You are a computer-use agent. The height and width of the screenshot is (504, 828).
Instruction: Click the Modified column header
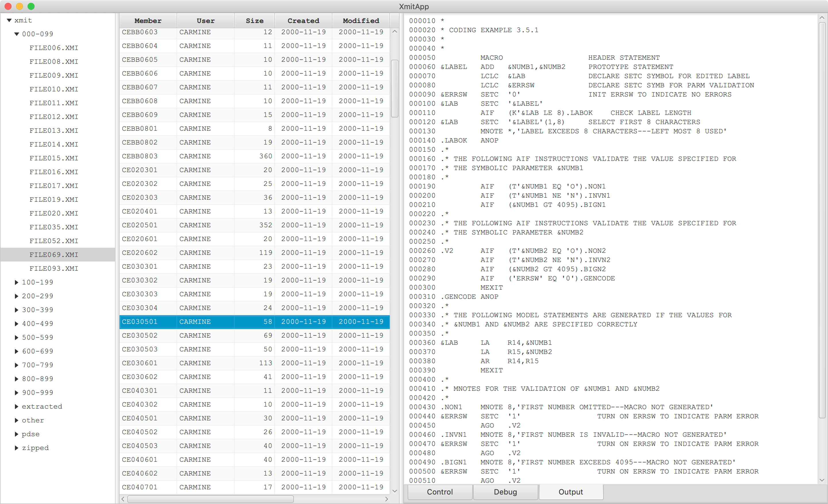pos(361,21)
